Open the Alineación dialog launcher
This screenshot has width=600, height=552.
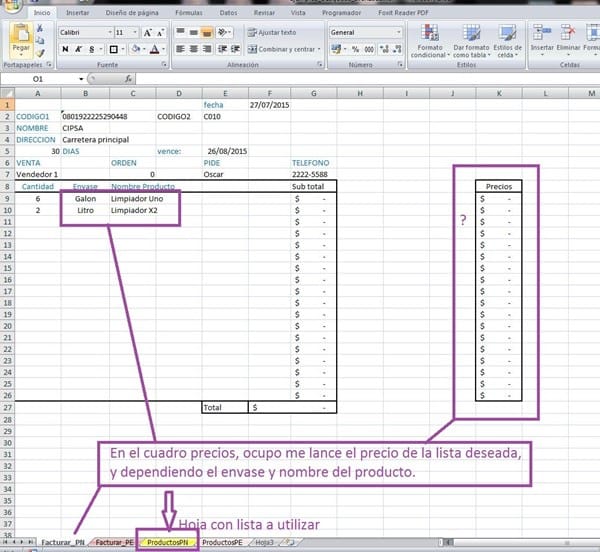tap(320, 65)
